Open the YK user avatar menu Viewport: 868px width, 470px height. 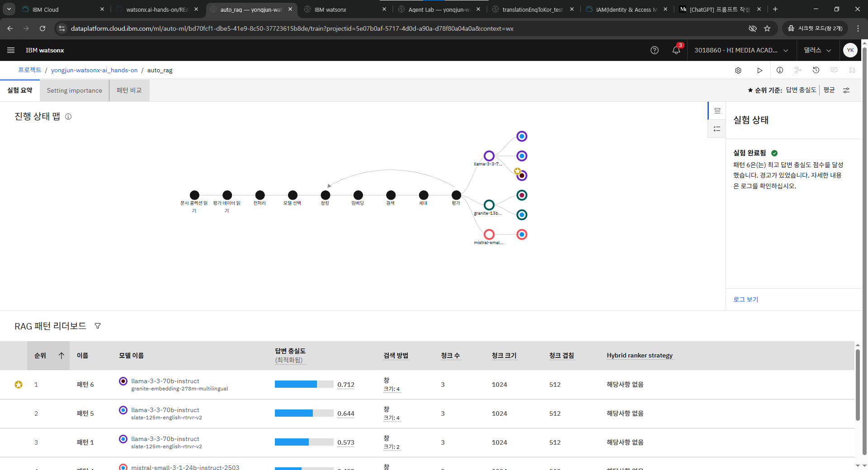click(x=850, y=50)
